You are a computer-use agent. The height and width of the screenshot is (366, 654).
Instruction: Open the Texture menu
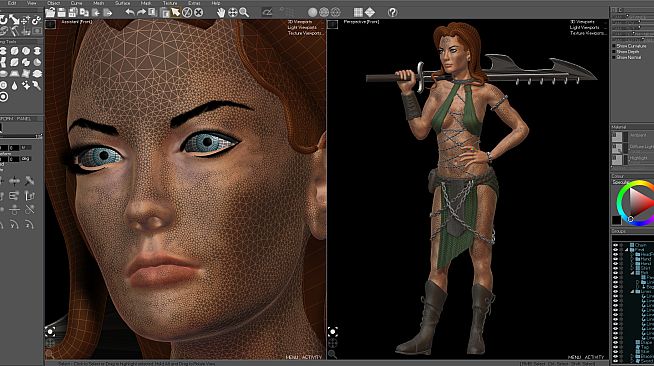(170, 3)
